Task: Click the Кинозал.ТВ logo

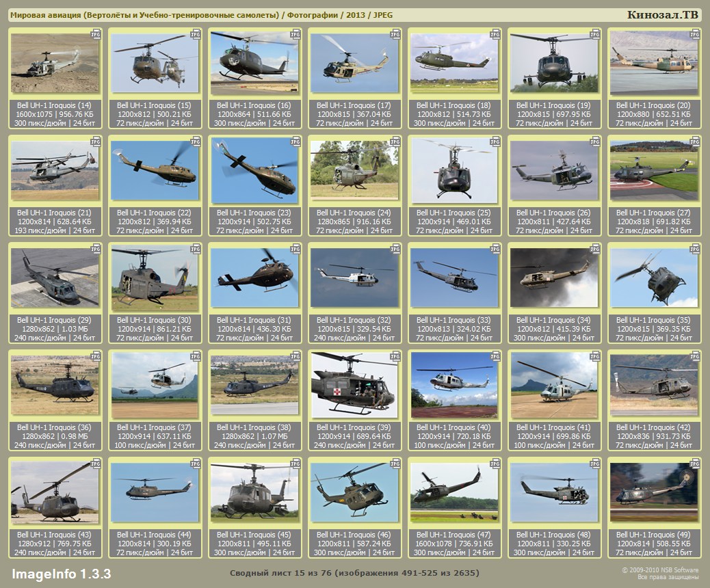Action: 663,15
